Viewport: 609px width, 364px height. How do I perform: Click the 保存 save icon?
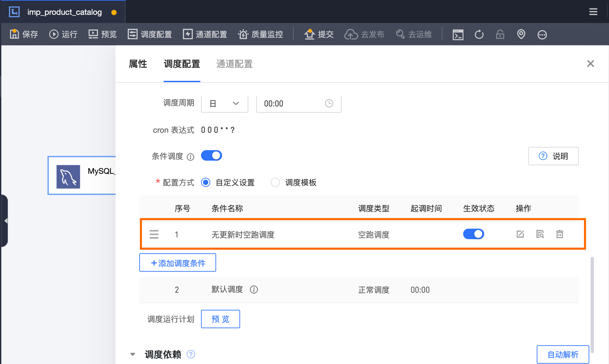click(x=14, y=34)
